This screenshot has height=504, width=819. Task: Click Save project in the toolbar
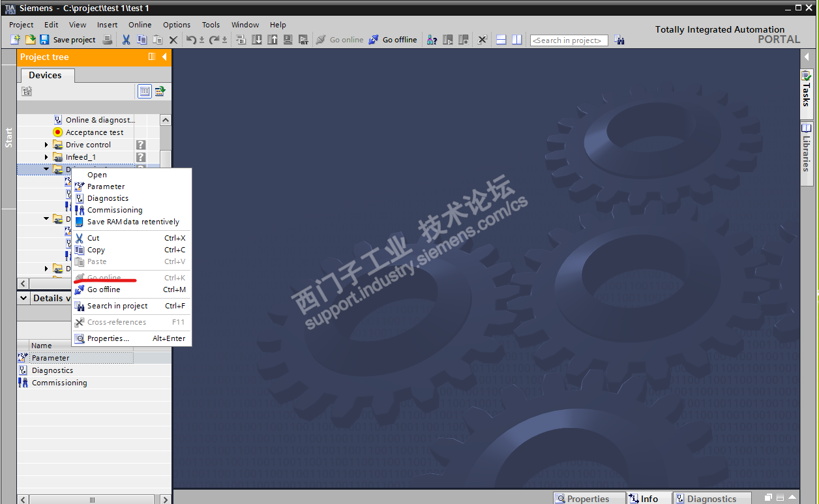pos(68,40)
